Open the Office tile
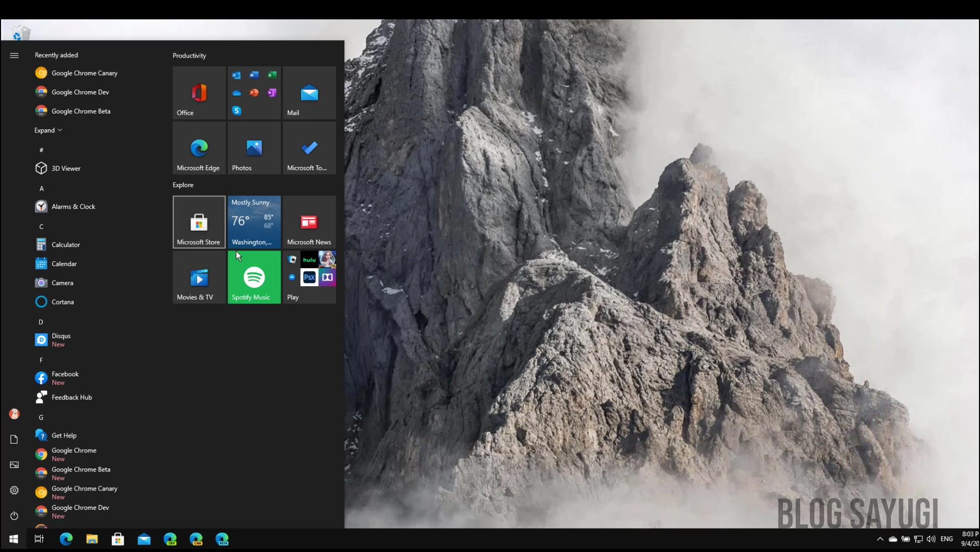 pos(199,93)
